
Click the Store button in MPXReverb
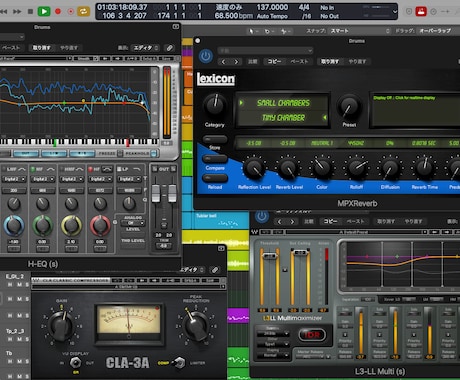point(215,139)
